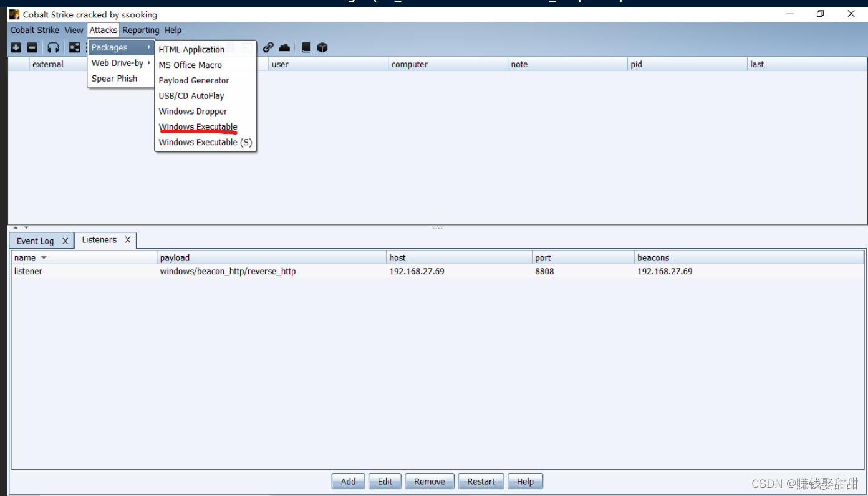Click the Edit listener button
Image resolution: width=868 pixels, height=496 pixels.
(x=385, y=482)
